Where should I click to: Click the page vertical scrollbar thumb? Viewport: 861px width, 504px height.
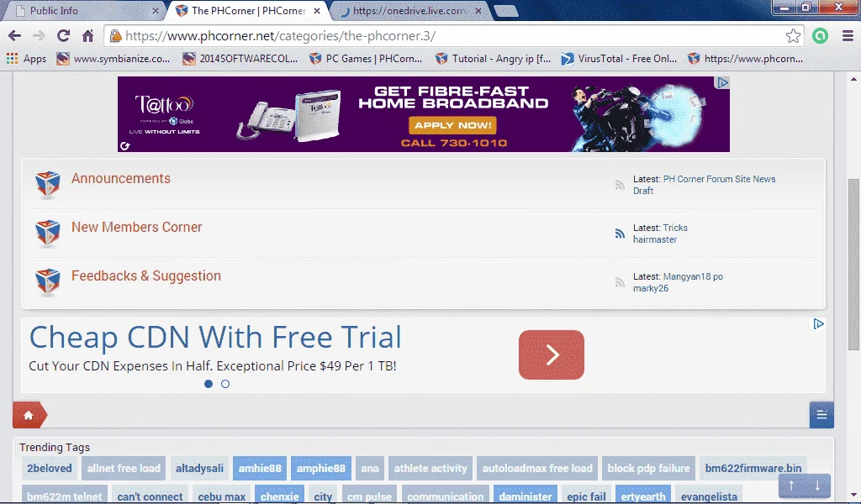853,265
